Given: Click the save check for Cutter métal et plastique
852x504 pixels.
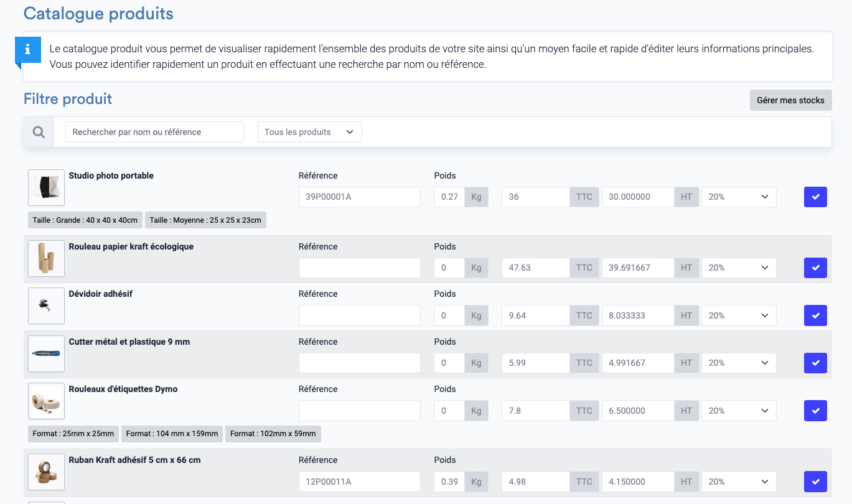Looking at the screenshot, I should (815, 363).
